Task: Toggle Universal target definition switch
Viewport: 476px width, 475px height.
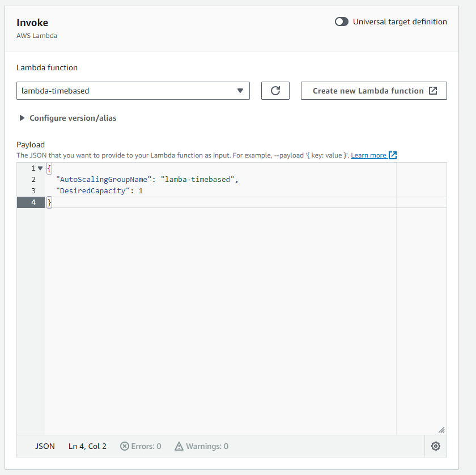Action: coord(342,22)
